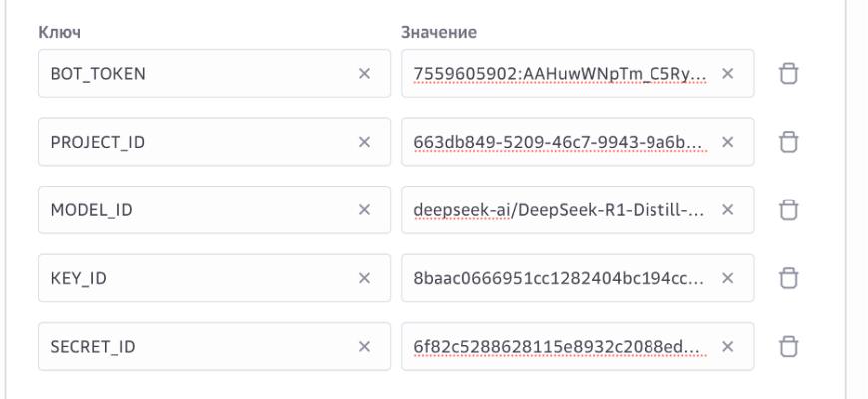The height and width of the screenshot is (399, 868).
Task: Clear the value starting with 7559605902
Action: pos(727,73)
